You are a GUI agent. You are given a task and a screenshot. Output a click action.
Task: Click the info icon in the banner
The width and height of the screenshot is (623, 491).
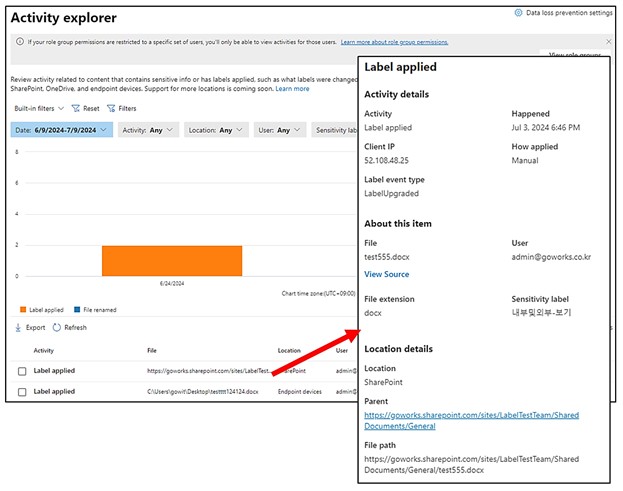pyautogui.click(x=21, y=42)
